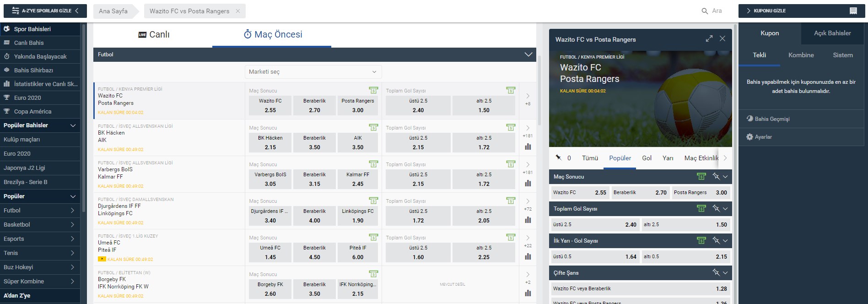
Task: Click live stream icon on Umeå FC row
Action: [102, 259]
